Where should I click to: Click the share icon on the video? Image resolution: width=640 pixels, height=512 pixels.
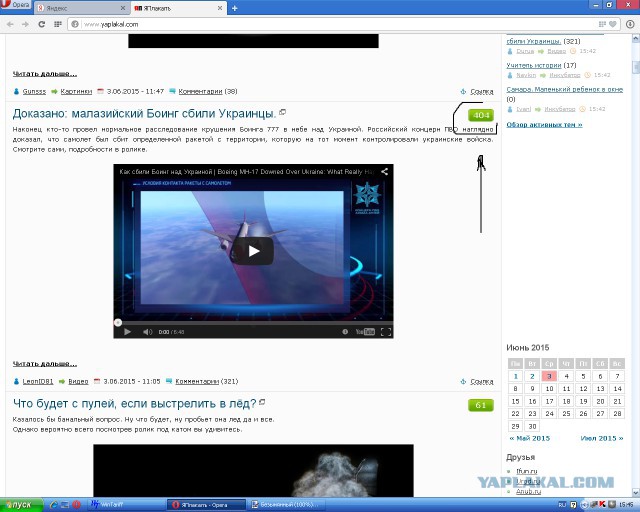(x=384, y=171)
